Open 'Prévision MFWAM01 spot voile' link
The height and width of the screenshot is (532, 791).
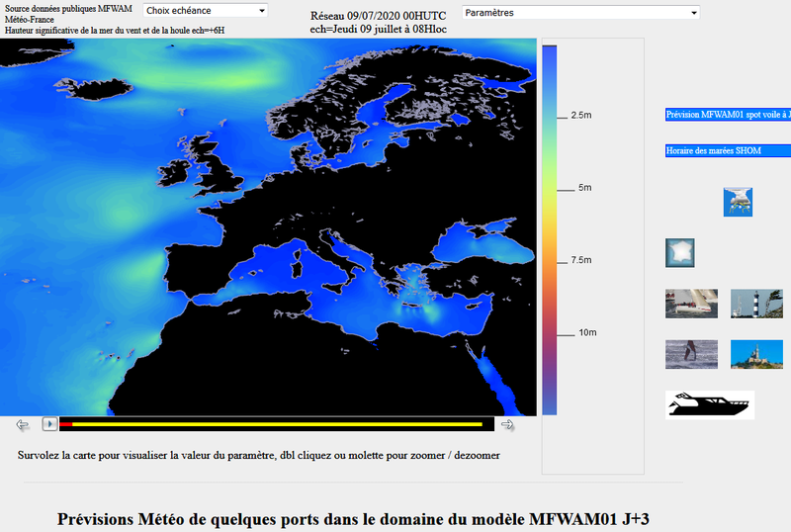(x=728, y=115)
